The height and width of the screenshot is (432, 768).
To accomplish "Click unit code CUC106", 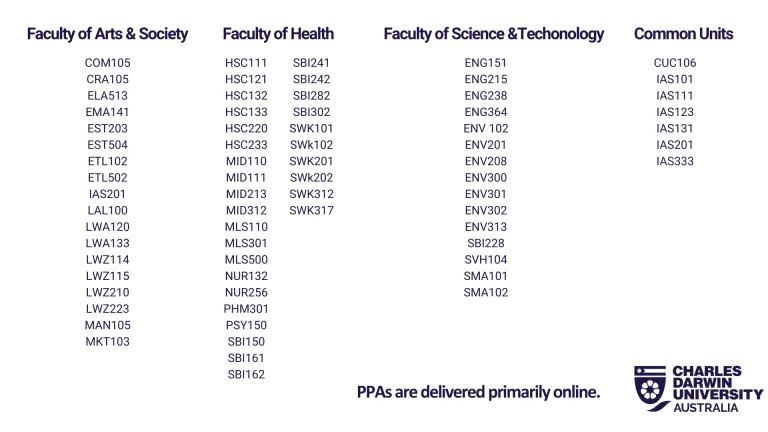I will coord(675,63).
